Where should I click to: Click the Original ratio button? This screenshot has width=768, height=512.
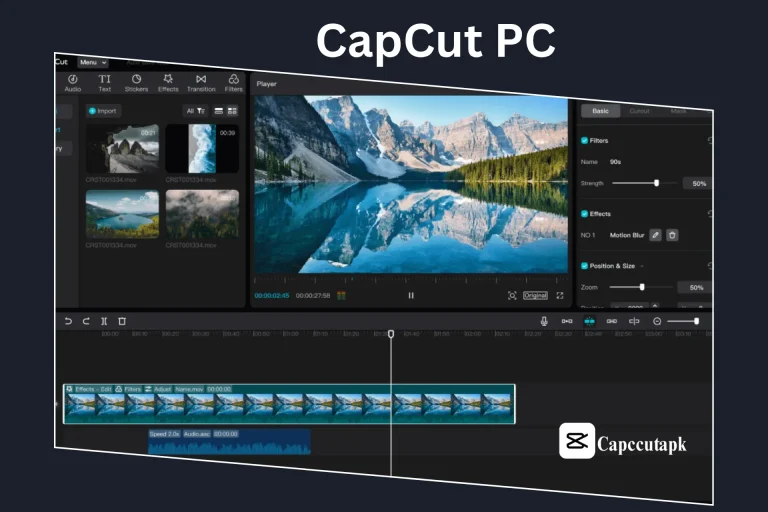point(535,295)
